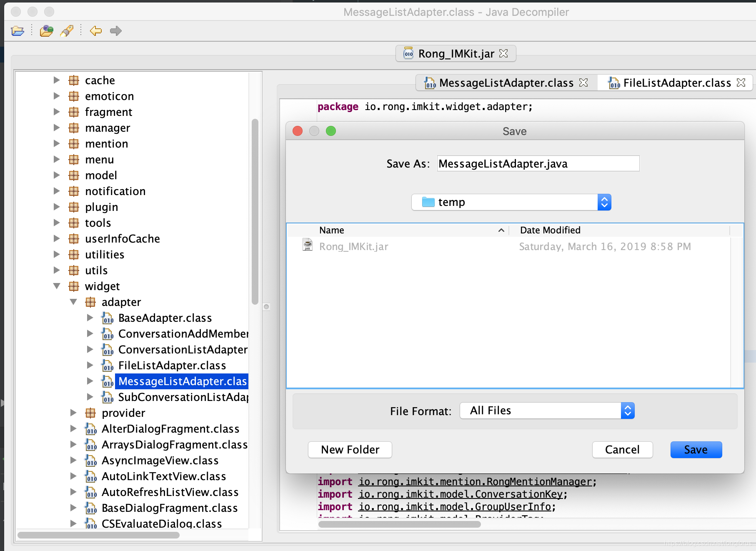Click the notification package icon

coord(74,191)
